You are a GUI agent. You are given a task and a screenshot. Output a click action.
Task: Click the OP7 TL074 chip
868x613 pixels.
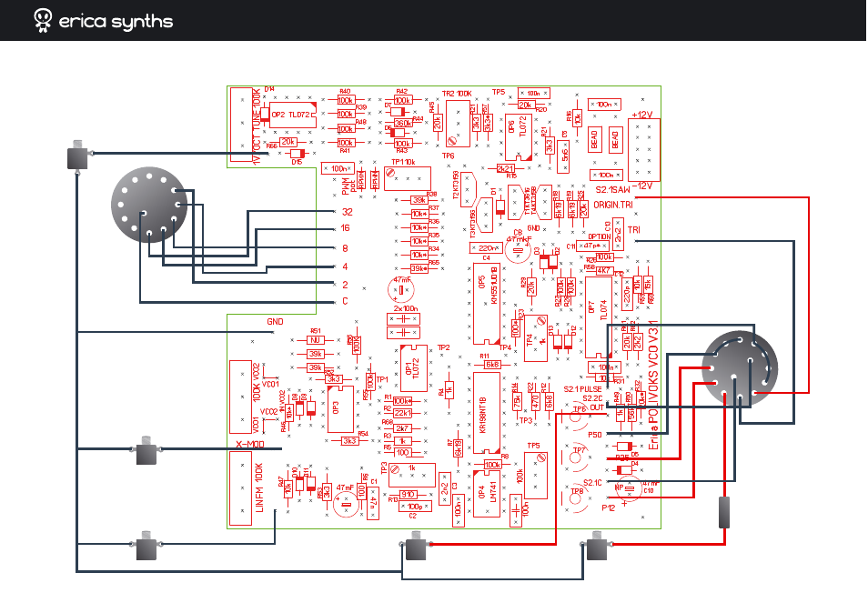tap(599, 317)
